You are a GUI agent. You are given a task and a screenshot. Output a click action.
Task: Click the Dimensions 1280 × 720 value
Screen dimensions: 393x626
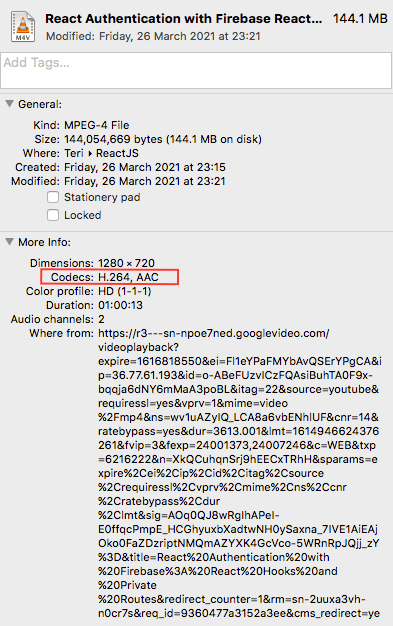pyautogui.click(x=126, y=263)
